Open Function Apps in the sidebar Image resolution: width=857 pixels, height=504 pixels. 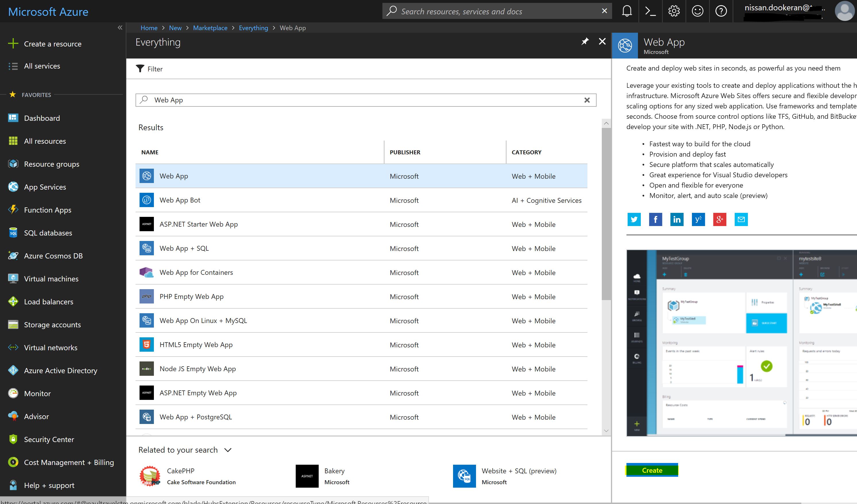(x=48, y=210)
